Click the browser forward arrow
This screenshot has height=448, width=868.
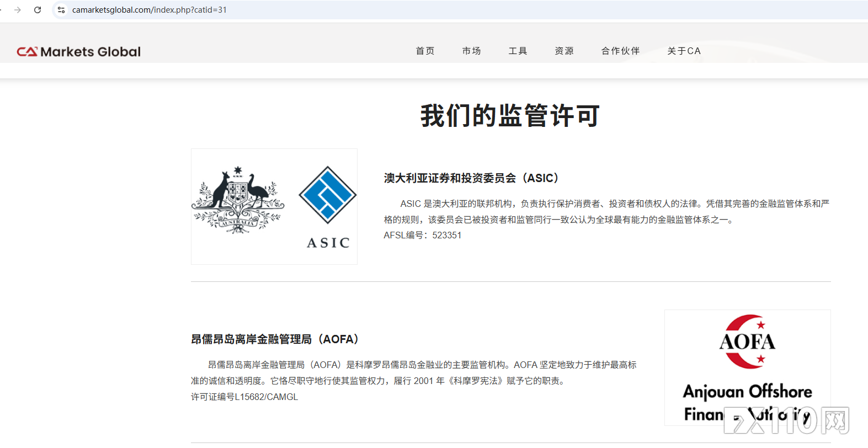coord(18,10)
